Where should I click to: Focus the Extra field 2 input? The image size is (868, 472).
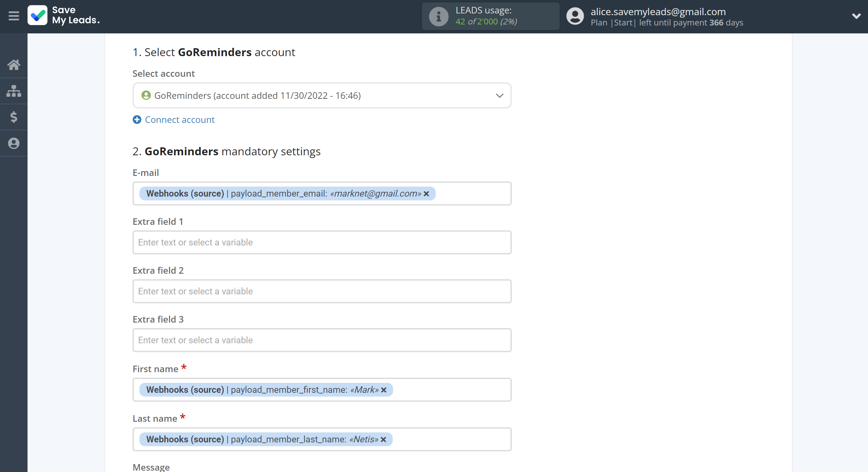(x=322, y=291)
